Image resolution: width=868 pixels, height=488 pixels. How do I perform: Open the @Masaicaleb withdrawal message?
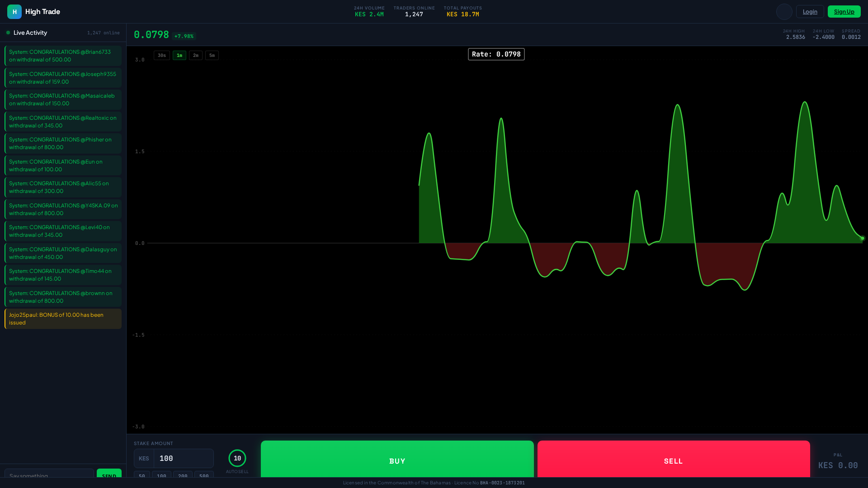63,99
